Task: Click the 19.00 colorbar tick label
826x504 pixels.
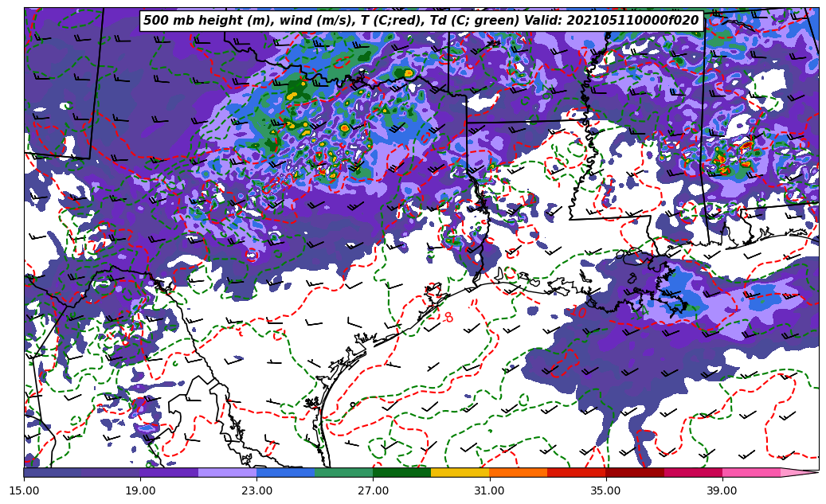Action: pyautogui.click(x=140, y=490)
